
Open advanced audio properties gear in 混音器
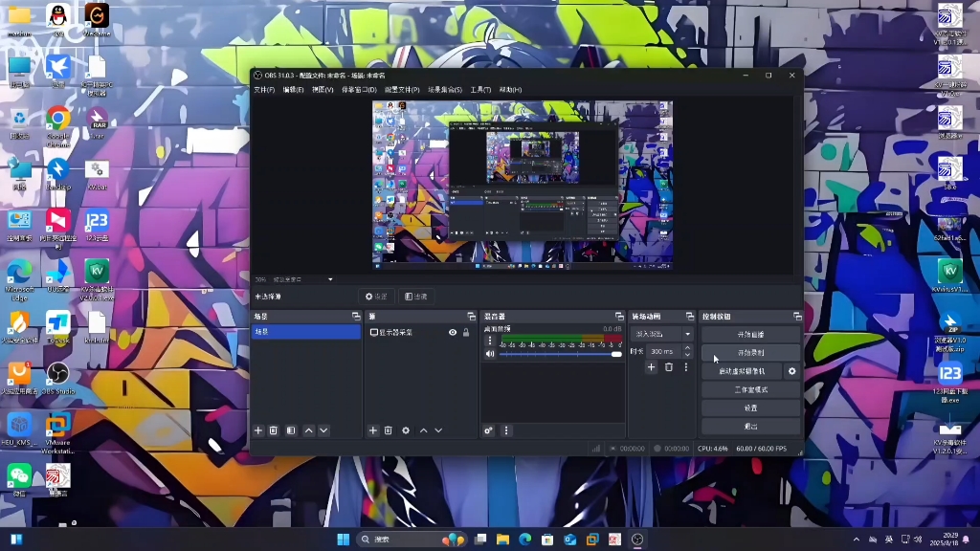click(489, 430)
